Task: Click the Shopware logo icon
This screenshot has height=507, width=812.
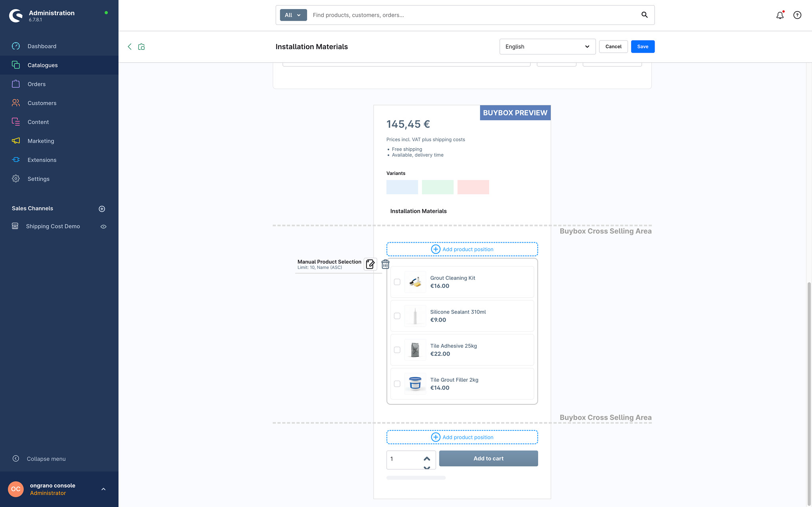Action: (x=16, y=15)
